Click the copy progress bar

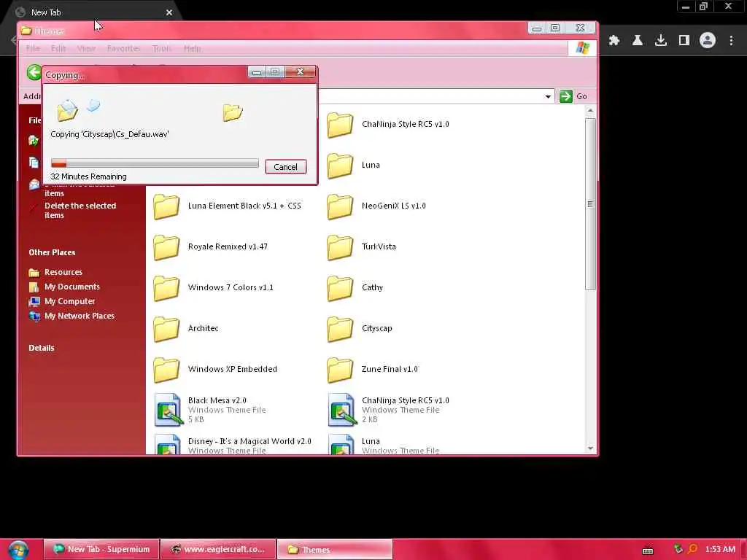(155, 163)
